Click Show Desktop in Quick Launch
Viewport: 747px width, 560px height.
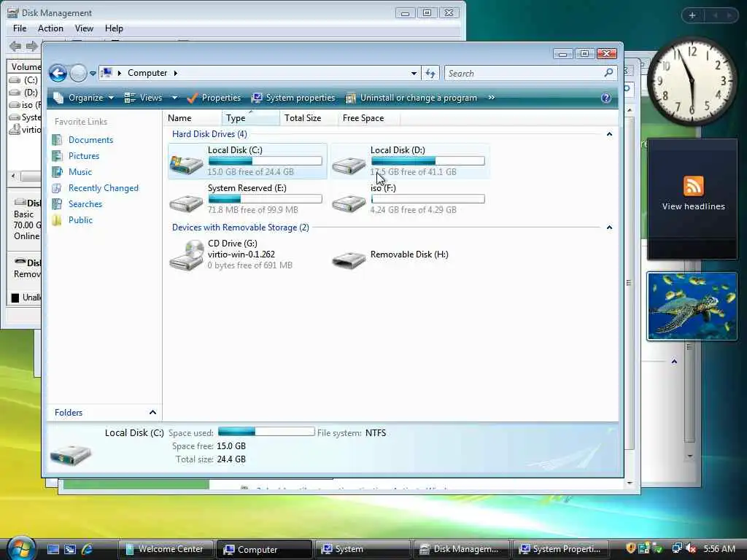pyautogui.click(x=53, y=549)
